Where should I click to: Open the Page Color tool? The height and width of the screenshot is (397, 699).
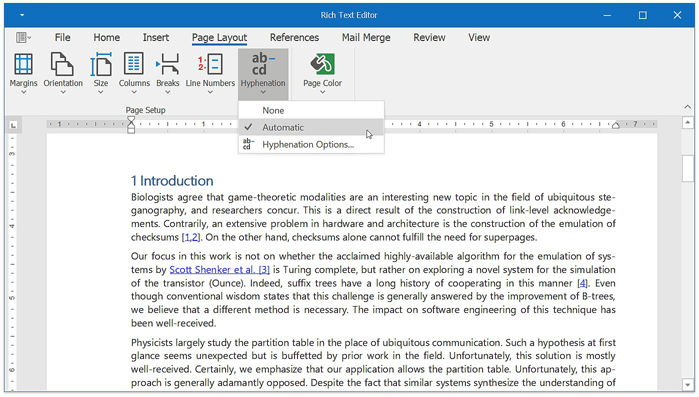(322, 73)
